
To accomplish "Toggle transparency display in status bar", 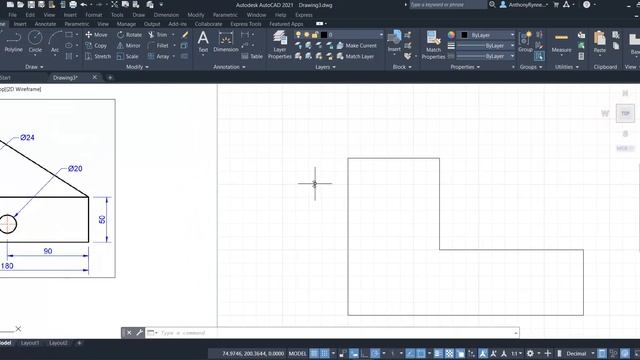I will coord(449,353).
